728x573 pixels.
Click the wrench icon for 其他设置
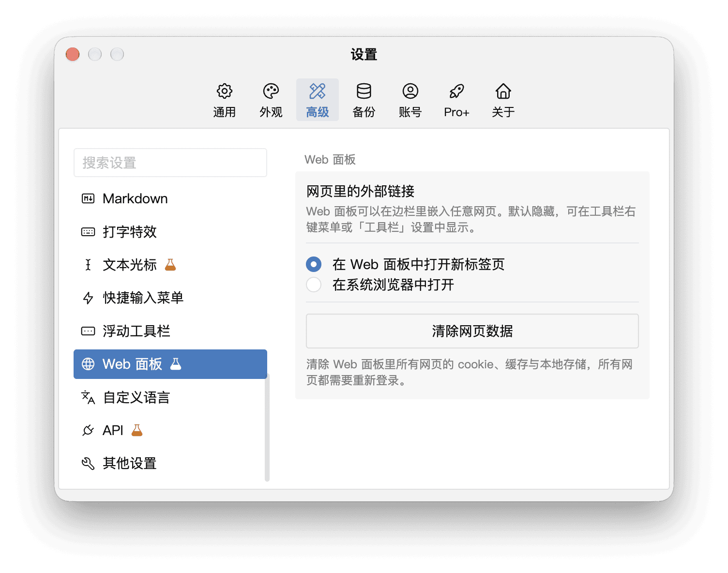pos(88,463)
